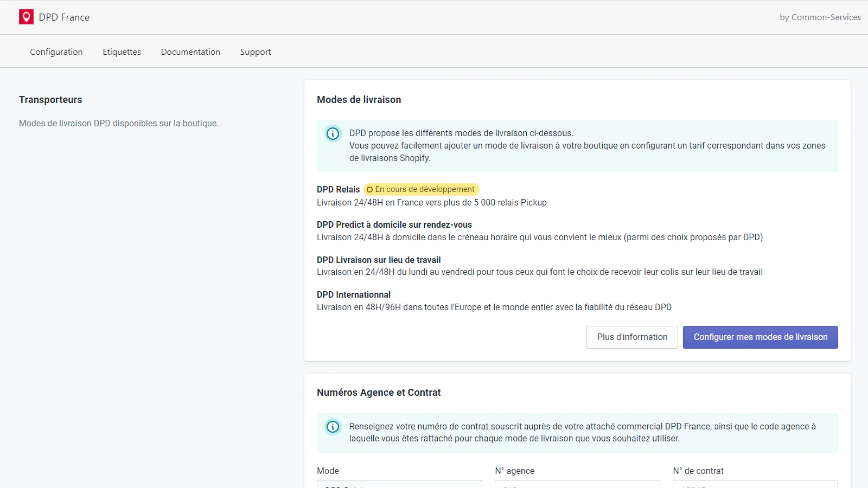868x488 pixels.
Task: Click the by Common-Services link
Action: pos(820,17)
